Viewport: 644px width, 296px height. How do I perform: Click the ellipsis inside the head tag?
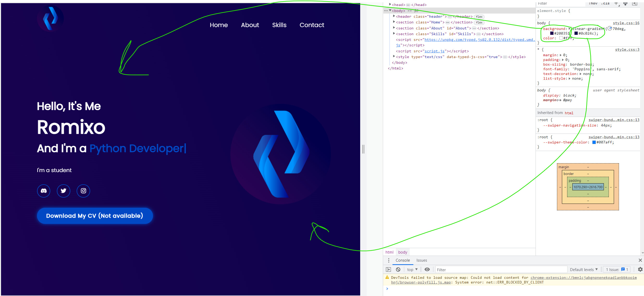click(408, 5)
